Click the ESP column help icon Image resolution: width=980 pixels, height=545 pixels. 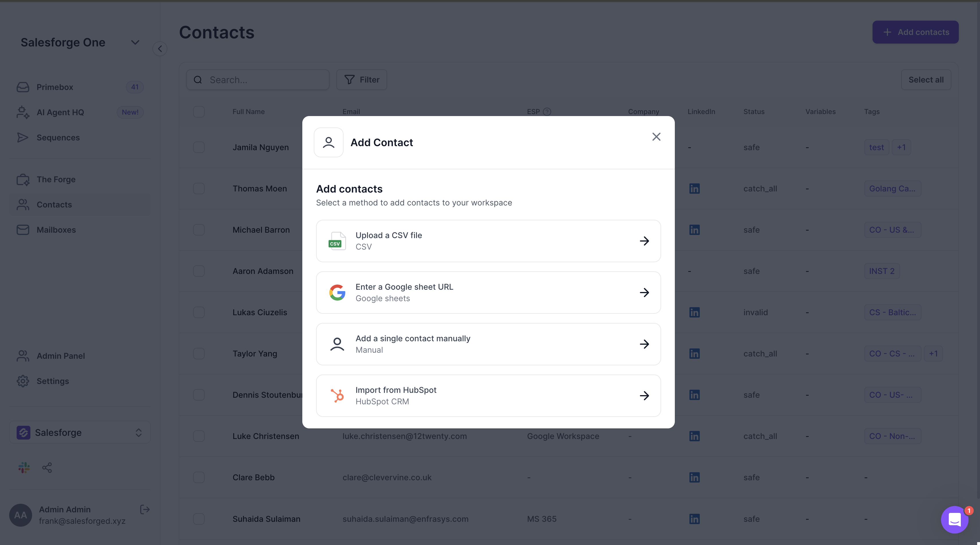coord(547,111)
